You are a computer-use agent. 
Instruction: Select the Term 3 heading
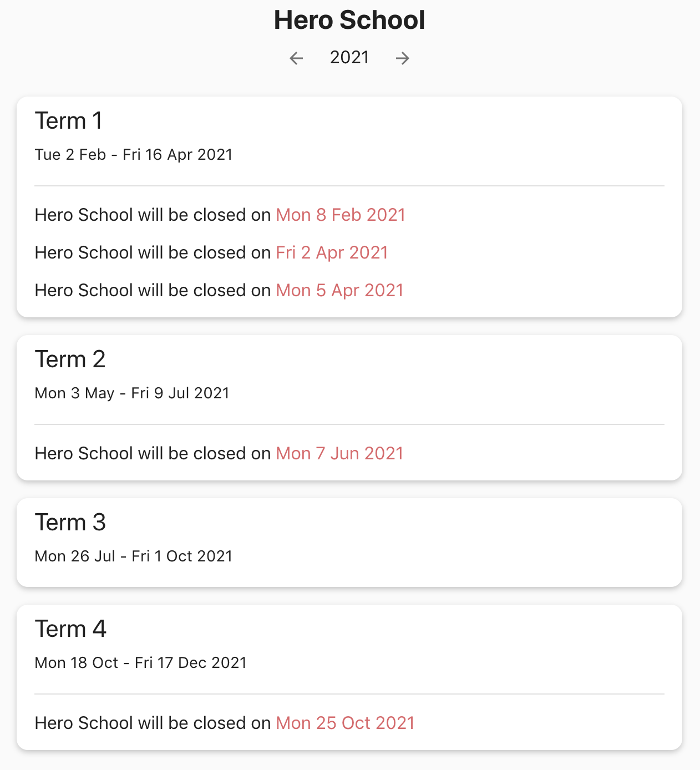(x=70, y=523)
